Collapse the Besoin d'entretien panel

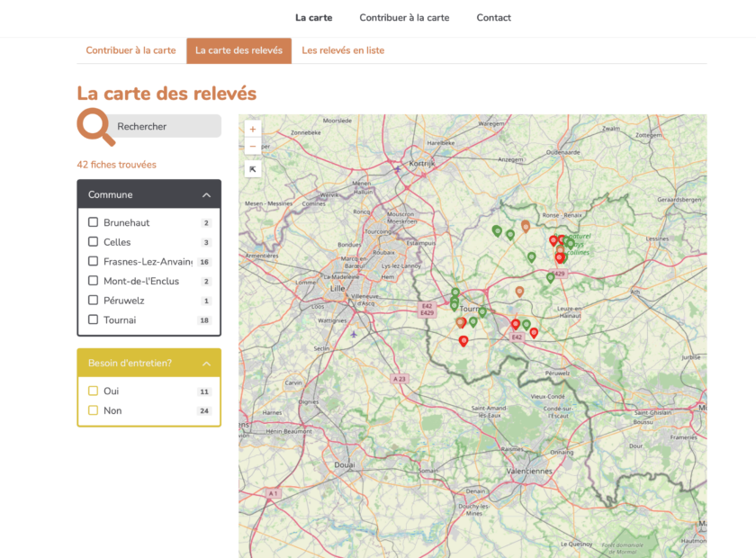(x=206, y=364)
